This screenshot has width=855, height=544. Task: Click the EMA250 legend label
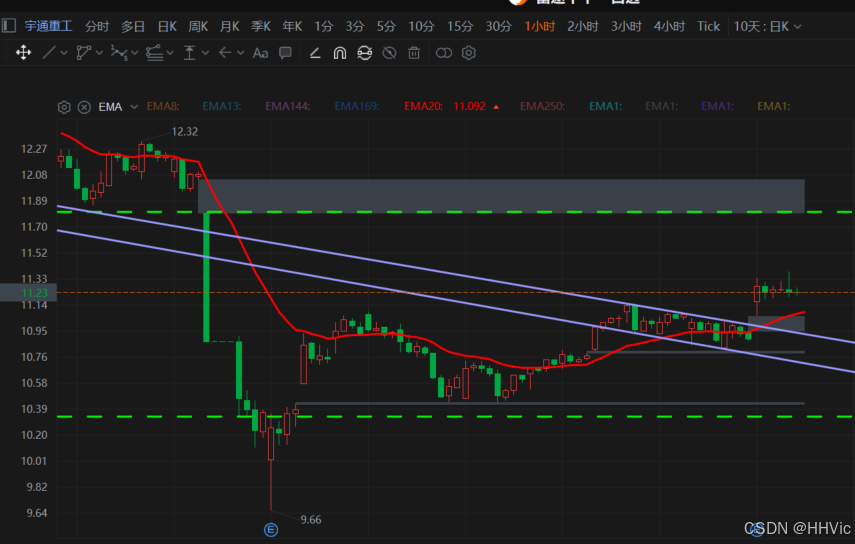click(542, 106)
